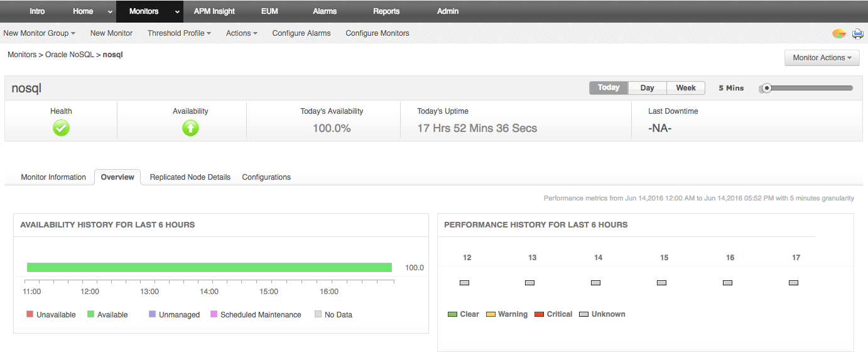Screen dimensions: 868x362
Task: Click the hour 17 performance status box
Action: (793, 283)
